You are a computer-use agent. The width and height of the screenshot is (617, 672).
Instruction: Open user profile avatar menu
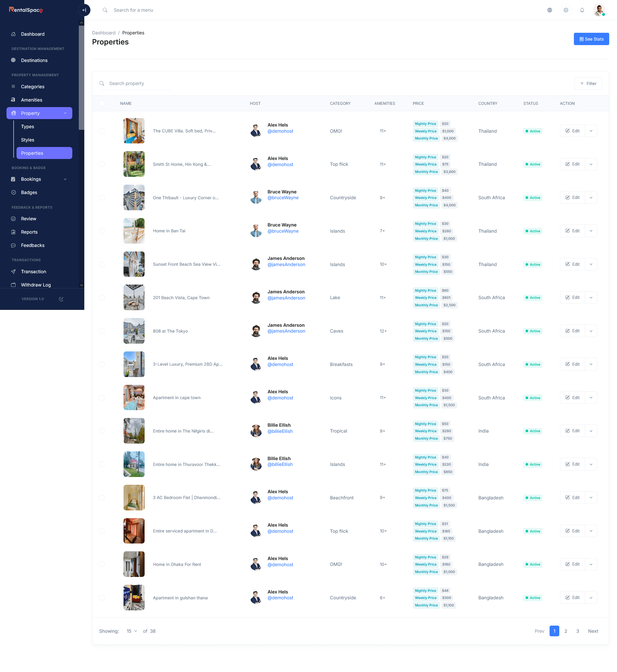(x=599, y=10)
